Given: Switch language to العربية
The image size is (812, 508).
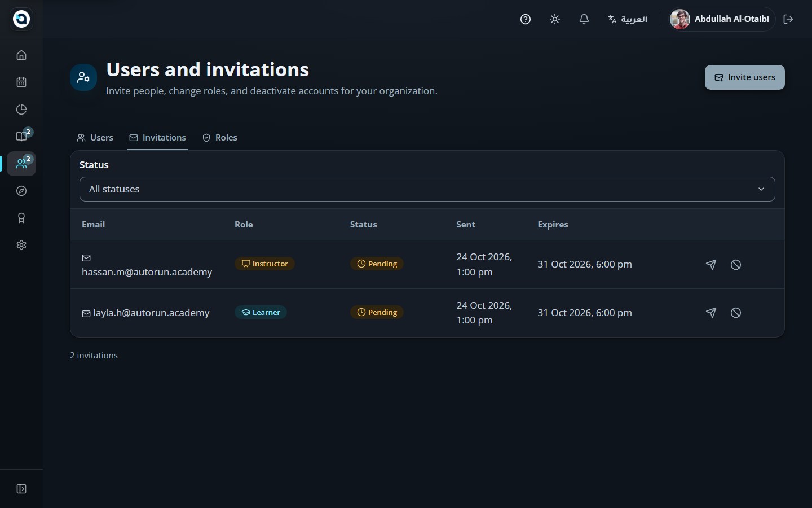Looking at the screenshot, I should coord(628,19).
